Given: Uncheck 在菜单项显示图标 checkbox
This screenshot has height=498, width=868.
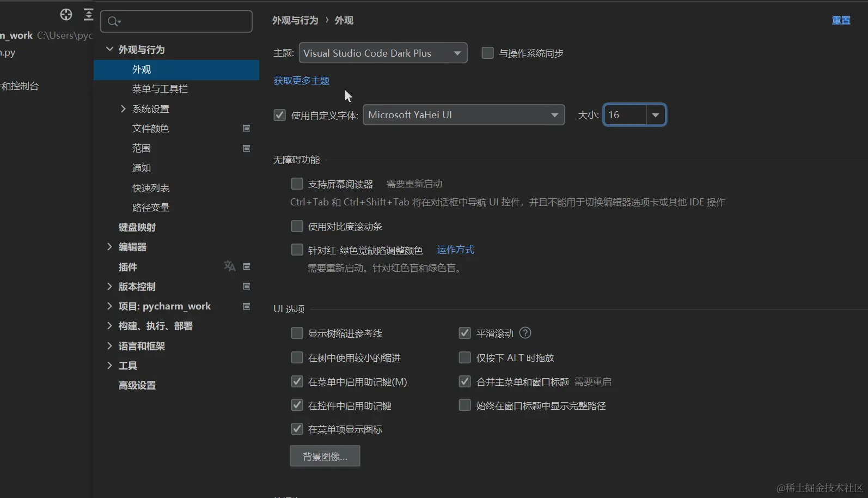Looking at the screenshot, I should (x=297, y=429).
